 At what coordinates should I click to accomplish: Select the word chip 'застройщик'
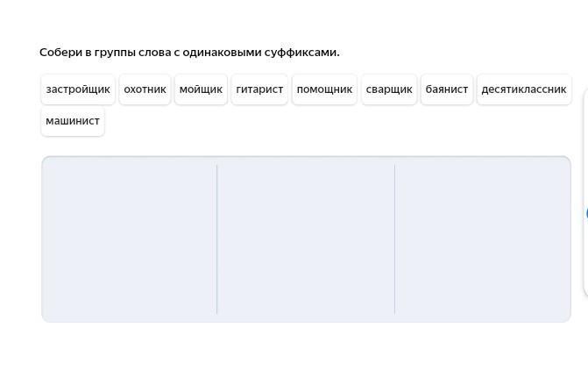(x=78, y=89)
